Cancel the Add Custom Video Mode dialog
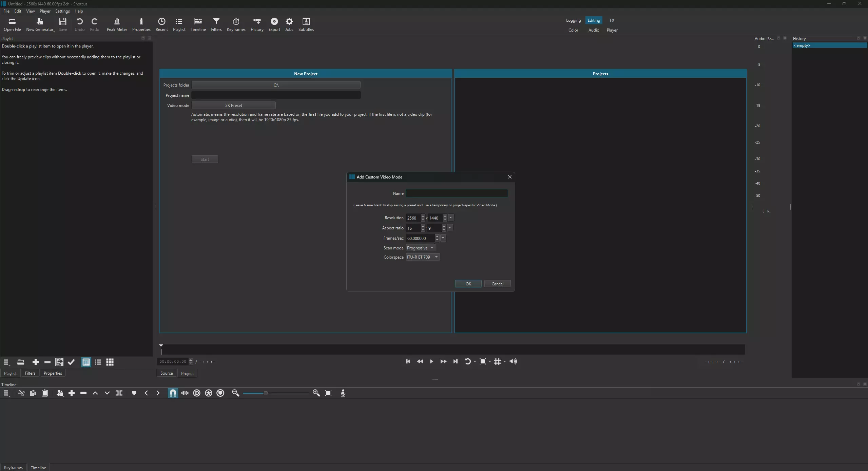 click(x=497, y=284)
